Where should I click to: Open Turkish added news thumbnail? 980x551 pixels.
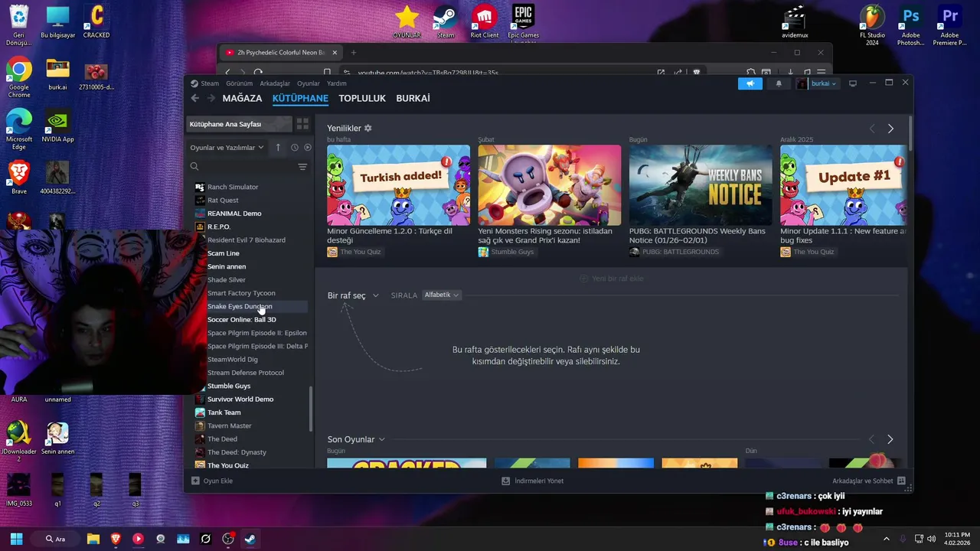coord(398,185)
